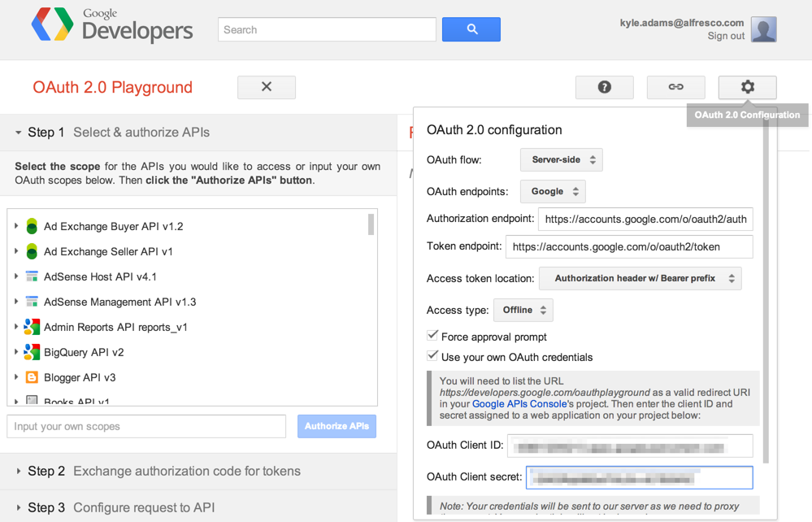
Task: Expand AdSense Management API v1.3 arrow
Action: [x=16, y=302]
